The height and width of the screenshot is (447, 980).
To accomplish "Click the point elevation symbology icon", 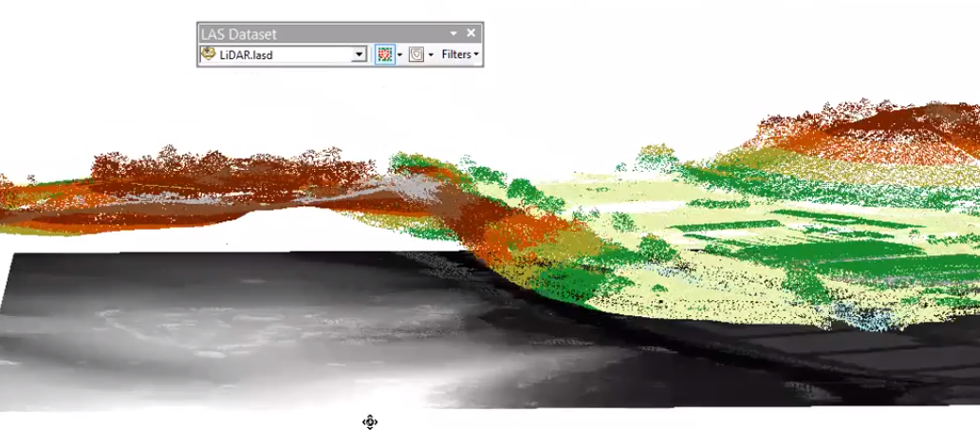I will pos(384,55).
